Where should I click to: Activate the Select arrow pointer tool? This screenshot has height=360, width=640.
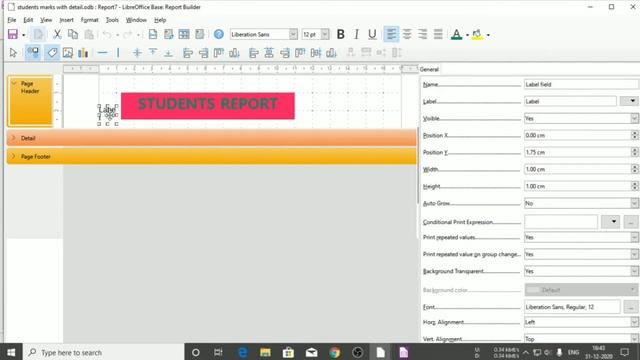tap(13, 53)
